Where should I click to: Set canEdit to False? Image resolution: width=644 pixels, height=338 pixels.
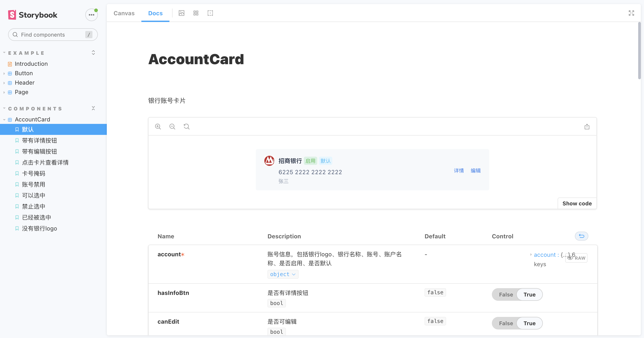tap(506, 323)
